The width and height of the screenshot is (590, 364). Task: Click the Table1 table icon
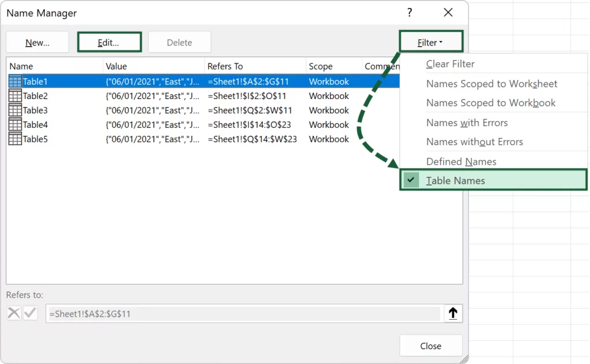pos(16,82)
